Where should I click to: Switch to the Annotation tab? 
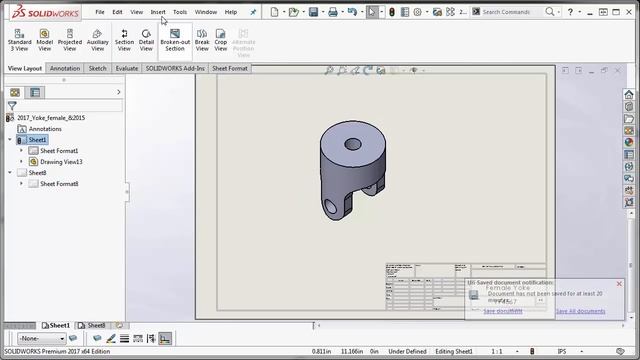tap(65, 69)
